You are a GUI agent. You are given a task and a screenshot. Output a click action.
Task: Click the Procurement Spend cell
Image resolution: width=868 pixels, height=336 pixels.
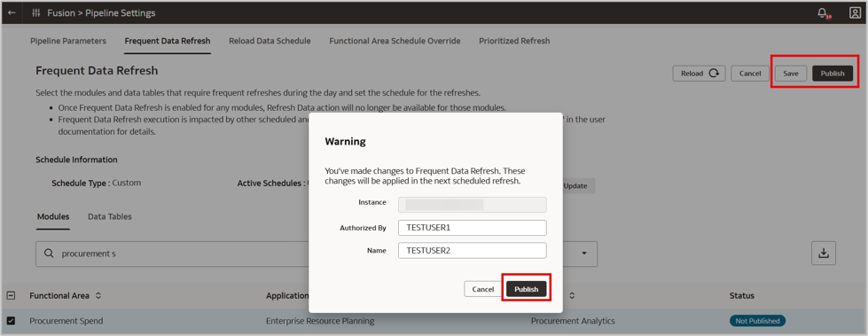coord(66,321)
